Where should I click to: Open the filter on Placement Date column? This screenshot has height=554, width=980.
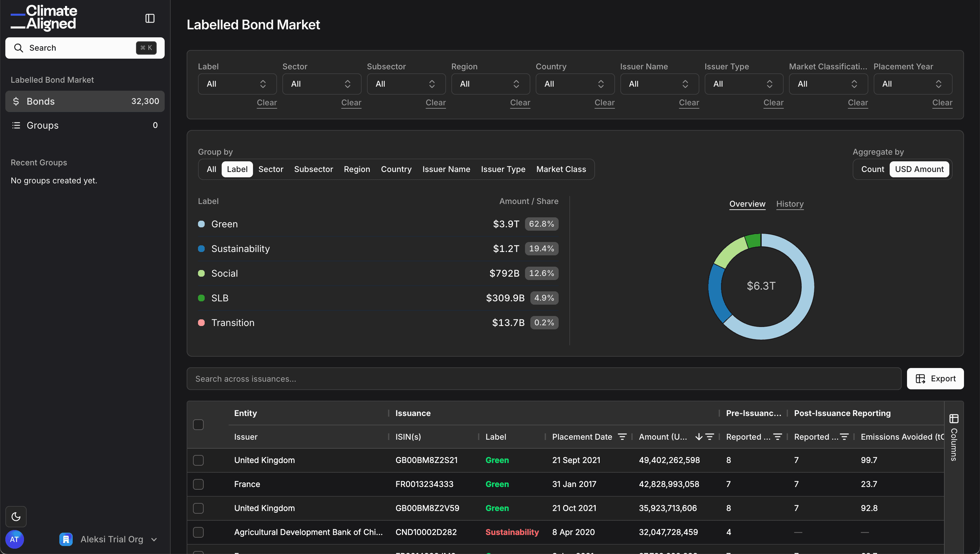622,436
